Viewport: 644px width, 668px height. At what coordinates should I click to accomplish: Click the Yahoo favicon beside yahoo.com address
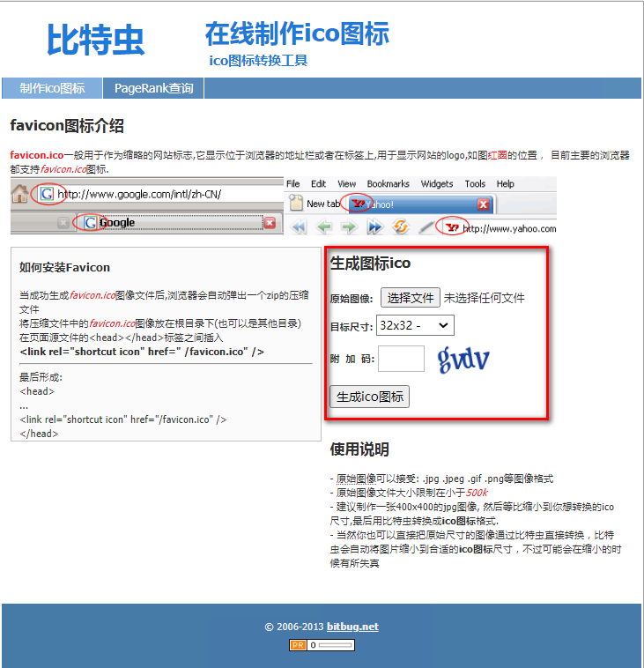452,228
